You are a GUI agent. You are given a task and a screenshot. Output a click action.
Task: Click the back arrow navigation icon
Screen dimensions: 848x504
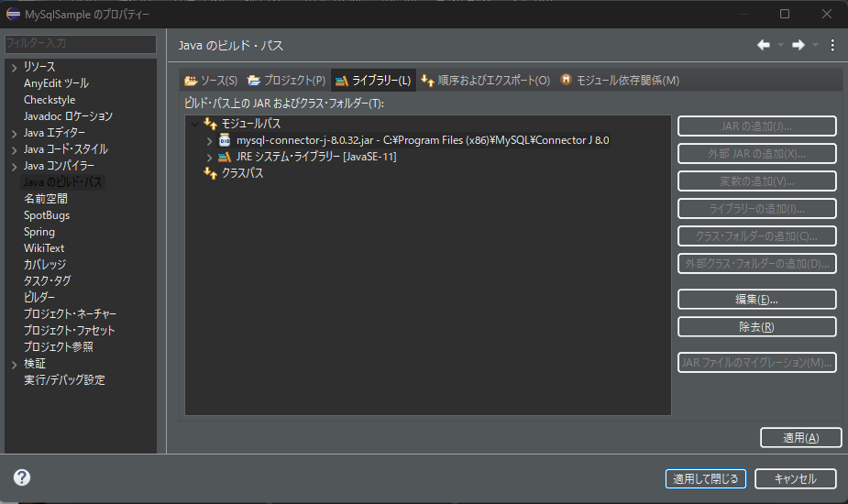(764, 46)
